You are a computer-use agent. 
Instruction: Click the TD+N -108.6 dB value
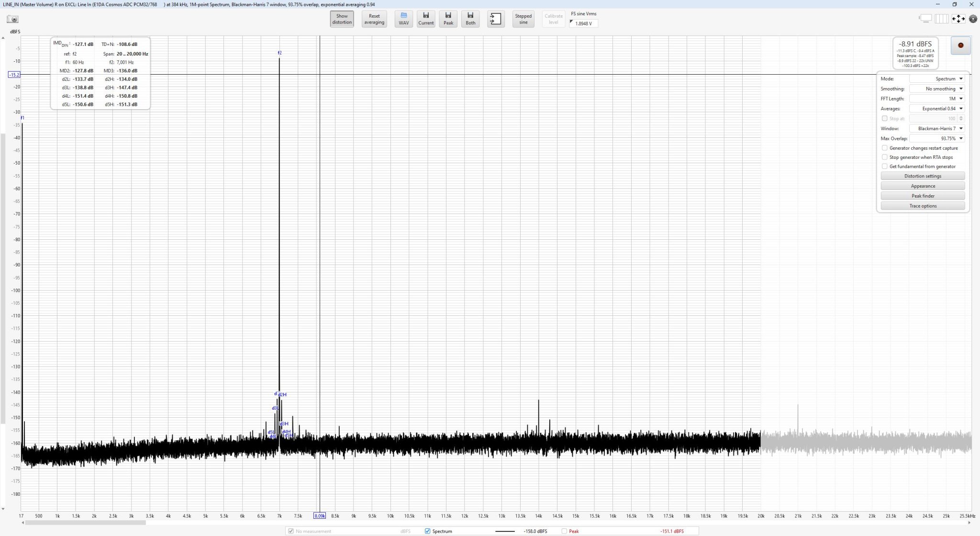click(x=127, y=44)
